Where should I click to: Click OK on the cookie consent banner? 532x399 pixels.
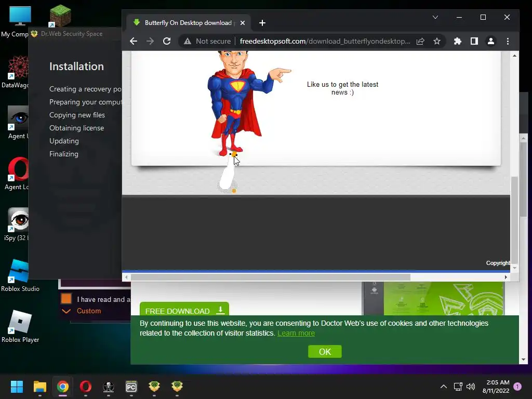click(325, 352)
